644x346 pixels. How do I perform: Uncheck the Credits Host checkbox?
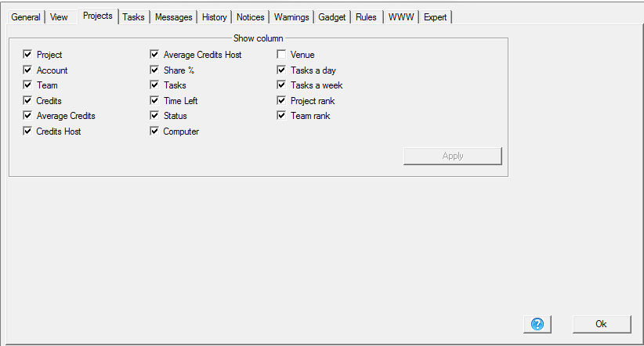(27, 131)
